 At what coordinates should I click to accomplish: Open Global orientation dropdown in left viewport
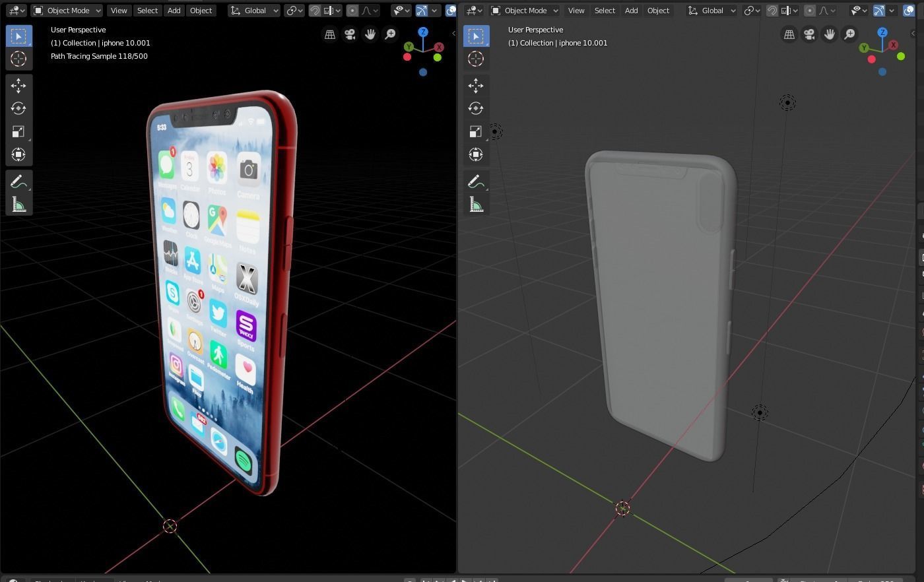coord(254,11)
